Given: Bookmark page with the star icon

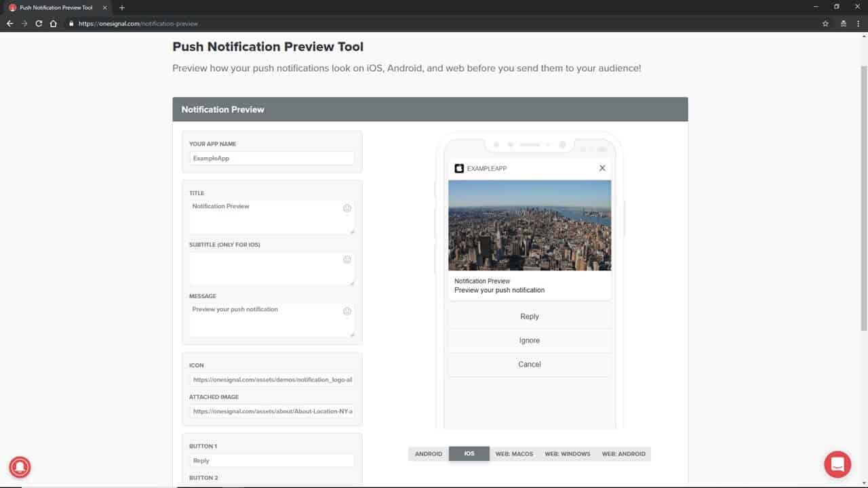Looking at the screenshot, I should (x=825, y=23).
